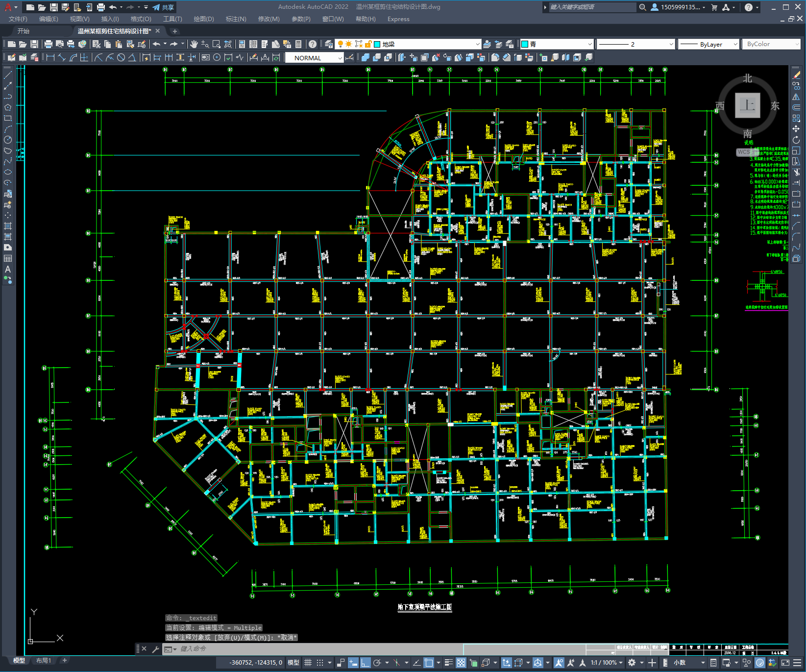This screenshot has width=806, height=672.
Task: Click the cyan layer color swatch beside 地梁
Action: pos(377,44)
